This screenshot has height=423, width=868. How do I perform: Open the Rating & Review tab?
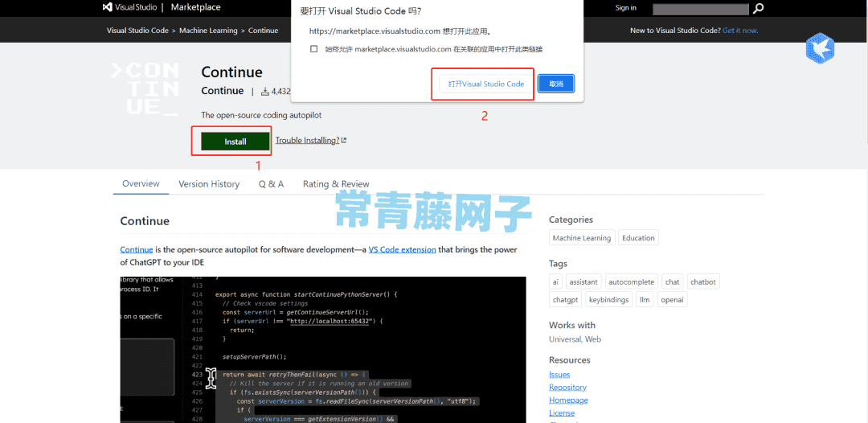pyautogui.click(x=336, y=184)
